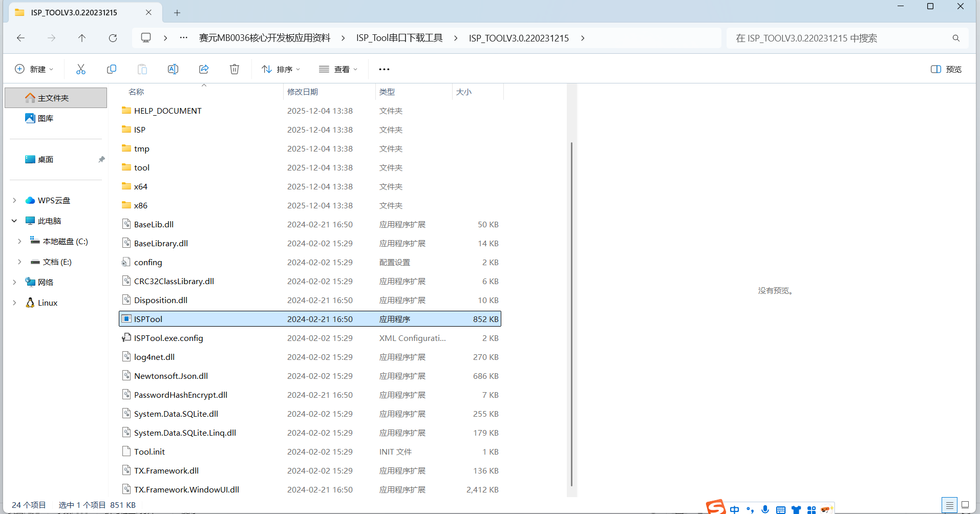
Task: Click the Delete trash icon
Action: click(235, 69)
